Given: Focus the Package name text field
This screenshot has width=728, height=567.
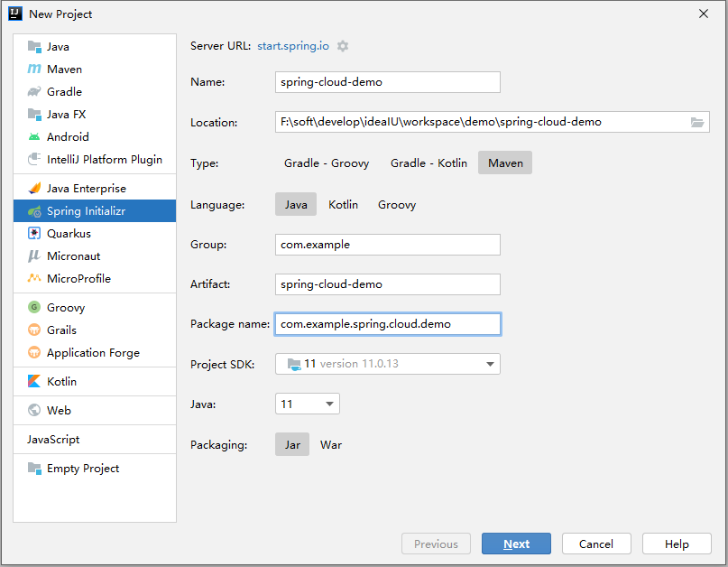Looking at the screenshot, I should click(x=388, y=324).
